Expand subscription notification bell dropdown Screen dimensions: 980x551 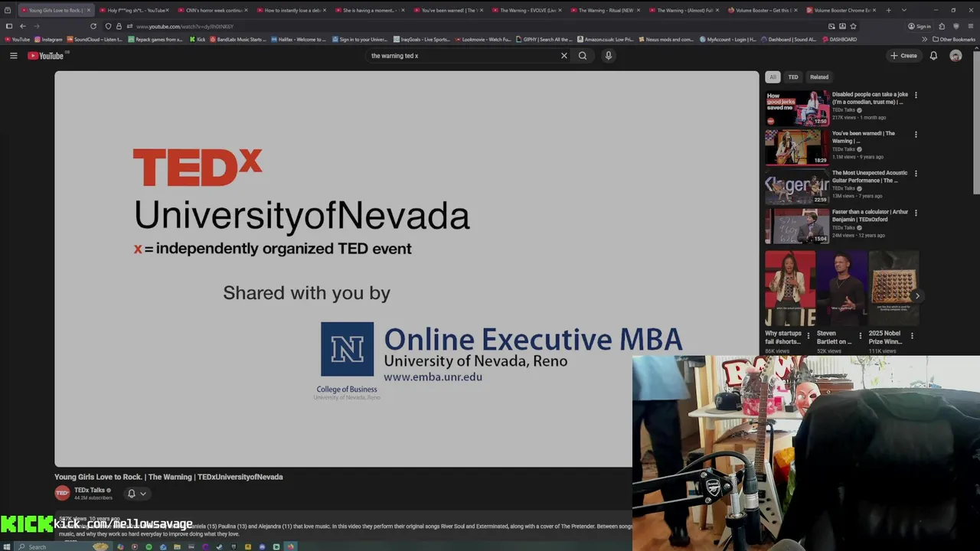(x=136, y=494)
